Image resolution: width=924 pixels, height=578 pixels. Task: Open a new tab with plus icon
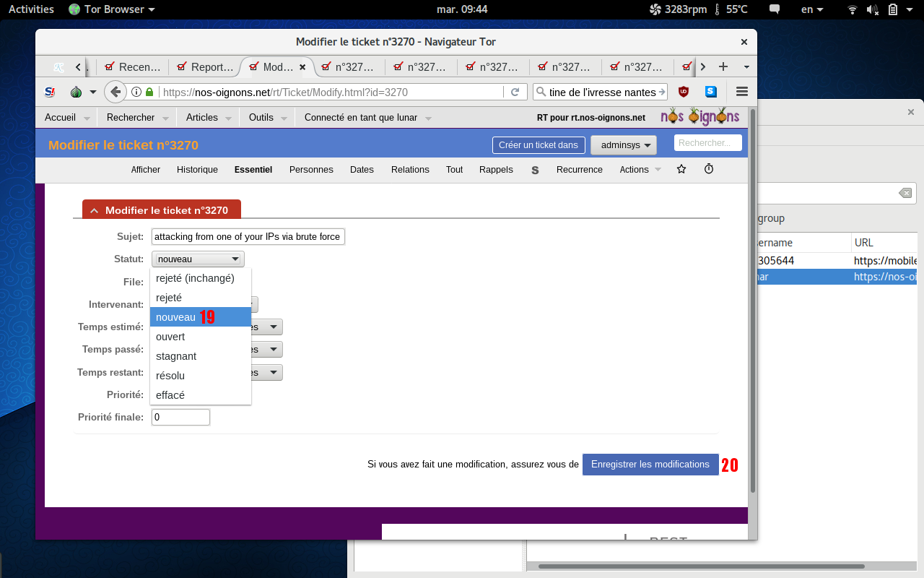click(723, 66)
